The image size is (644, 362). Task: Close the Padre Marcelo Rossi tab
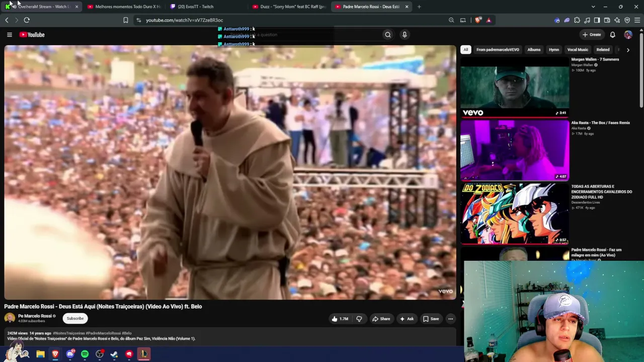(x=407, y=7)
